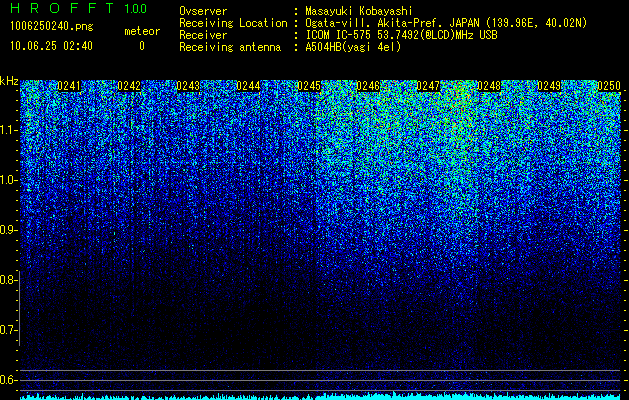Select the A504HB(yagi 4el) antenna text
Viewport: 629px width, 400px height.
[353, 47]
